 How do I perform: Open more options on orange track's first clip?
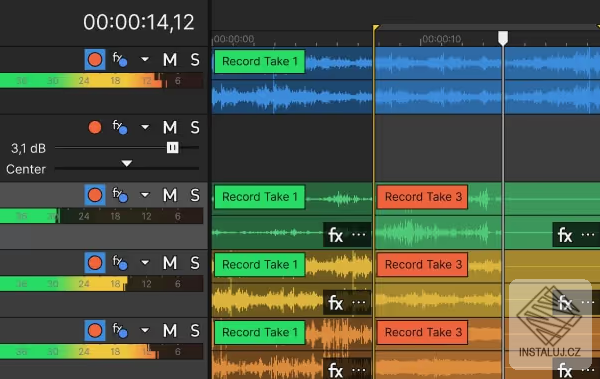[359, 370]
